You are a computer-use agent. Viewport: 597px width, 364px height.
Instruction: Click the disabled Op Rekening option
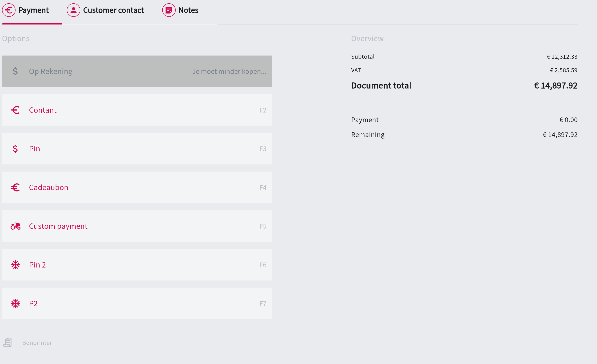tap(137, 71)
